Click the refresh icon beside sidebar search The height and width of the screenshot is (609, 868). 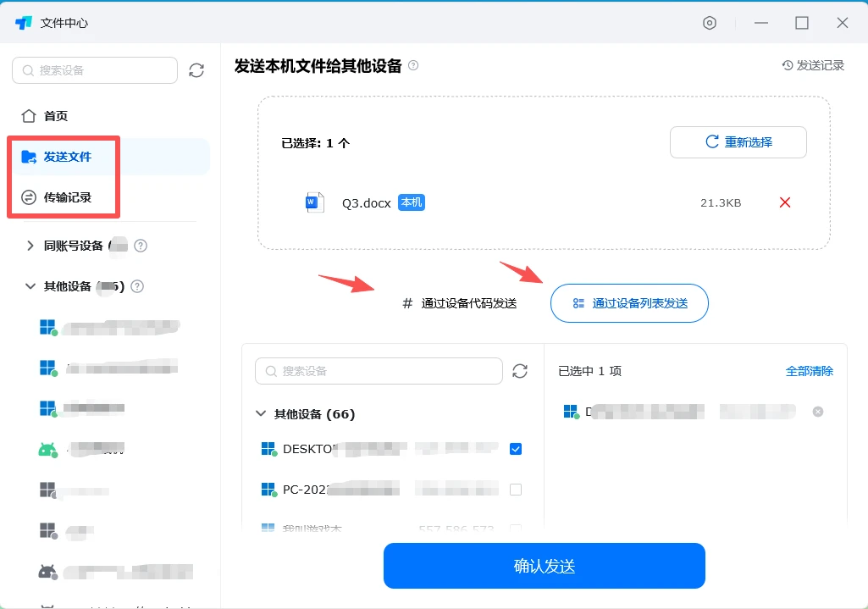(x=196, y=70)
